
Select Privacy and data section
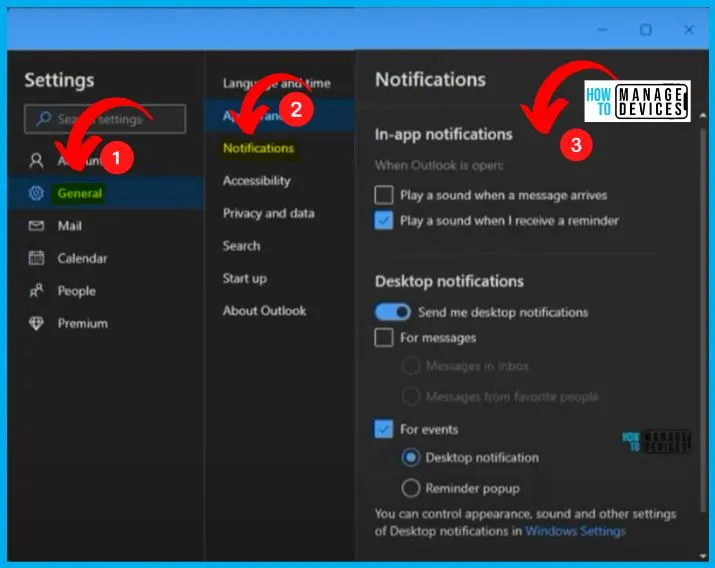coord(269,213)
